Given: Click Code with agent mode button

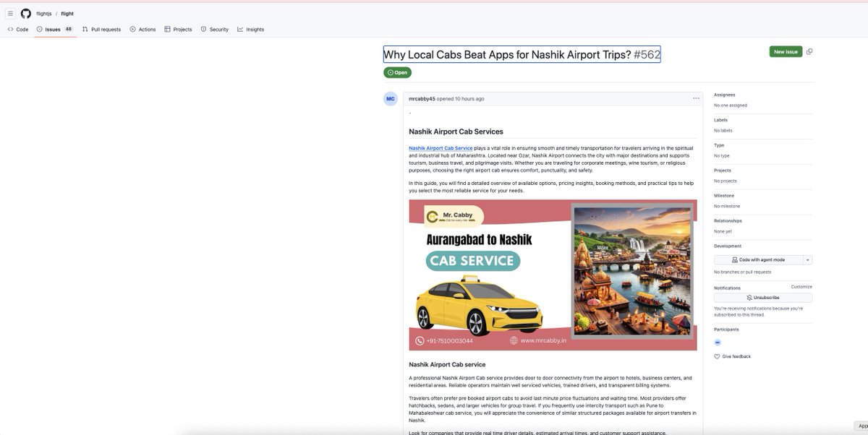Looking at the screenshot, I should 758,259.
